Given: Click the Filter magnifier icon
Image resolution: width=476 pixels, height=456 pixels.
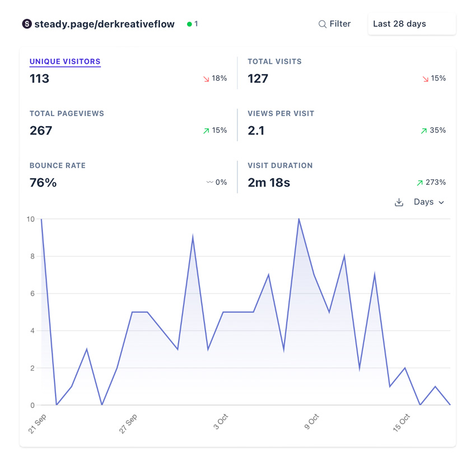Looking at the screenshot, I should point(322,24).
